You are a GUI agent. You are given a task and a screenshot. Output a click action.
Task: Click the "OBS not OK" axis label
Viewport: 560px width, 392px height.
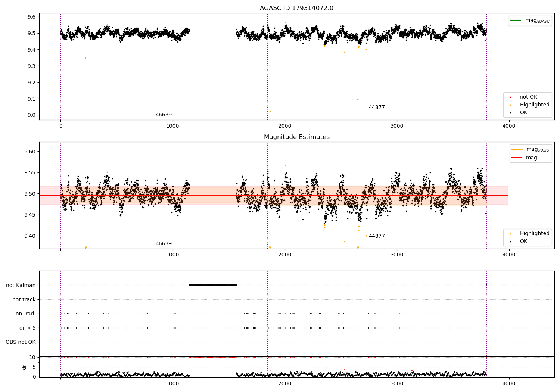pyautogui.click(x=21, y=342)
